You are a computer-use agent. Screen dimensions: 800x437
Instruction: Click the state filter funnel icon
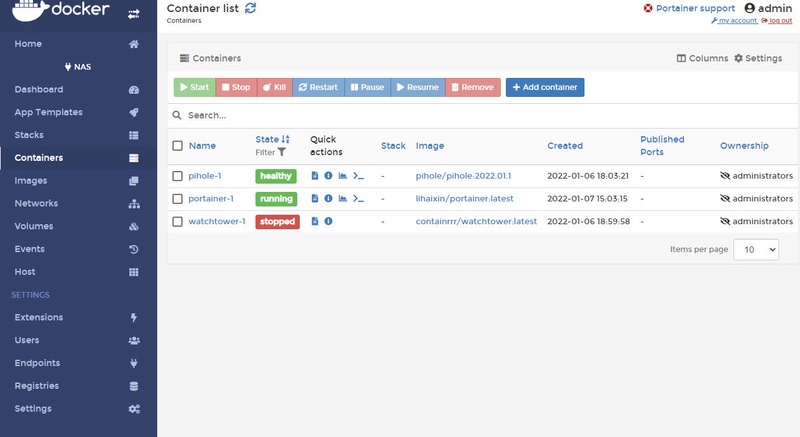pos(282,152)
